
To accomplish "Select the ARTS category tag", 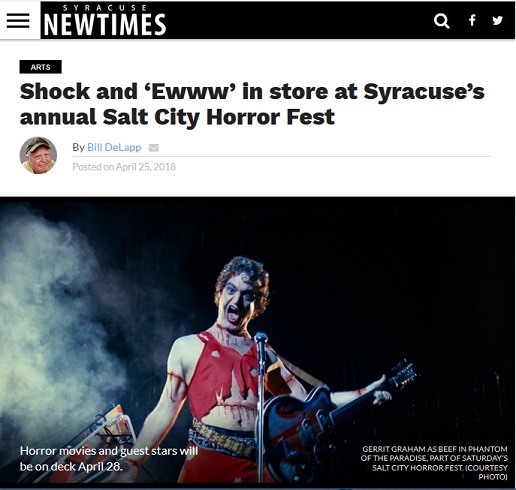I will pyautogui.click(x=40, y=67).
